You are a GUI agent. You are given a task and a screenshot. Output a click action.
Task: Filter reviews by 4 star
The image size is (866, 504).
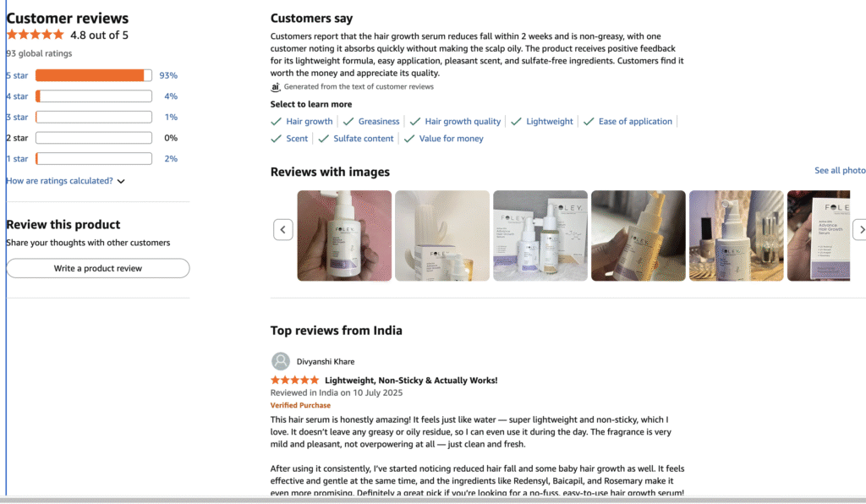tap(17, 96)
